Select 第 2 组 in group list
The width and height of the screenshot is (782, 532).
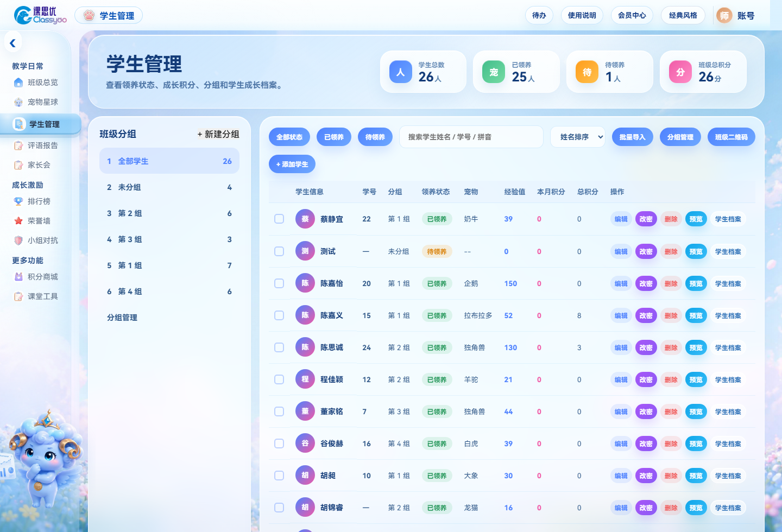click(x=169, y=213)
